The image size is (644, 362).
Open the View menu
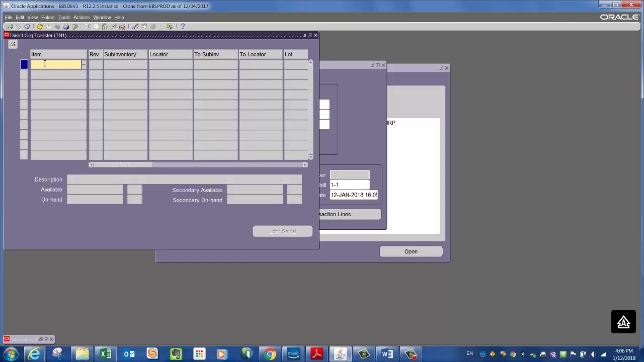point(32,17)
